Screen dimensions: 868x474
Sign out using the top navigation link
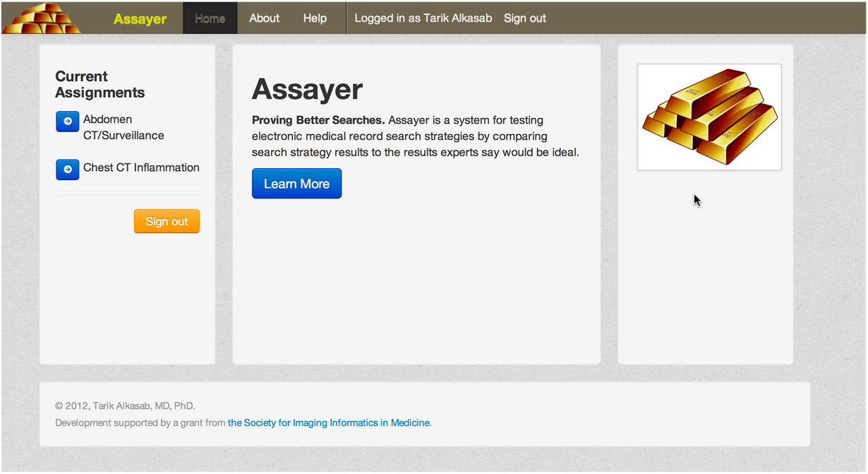pos(524,18)
